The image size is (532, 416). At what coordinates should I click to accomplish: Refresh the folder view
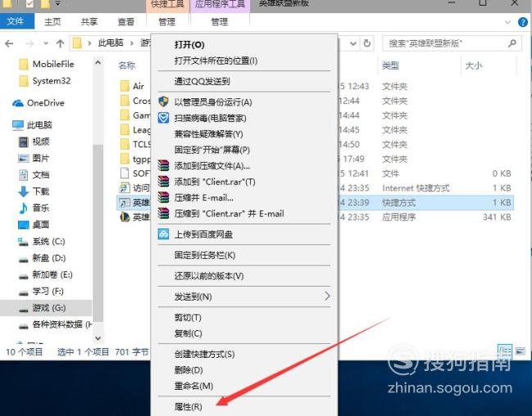[367, 43]
